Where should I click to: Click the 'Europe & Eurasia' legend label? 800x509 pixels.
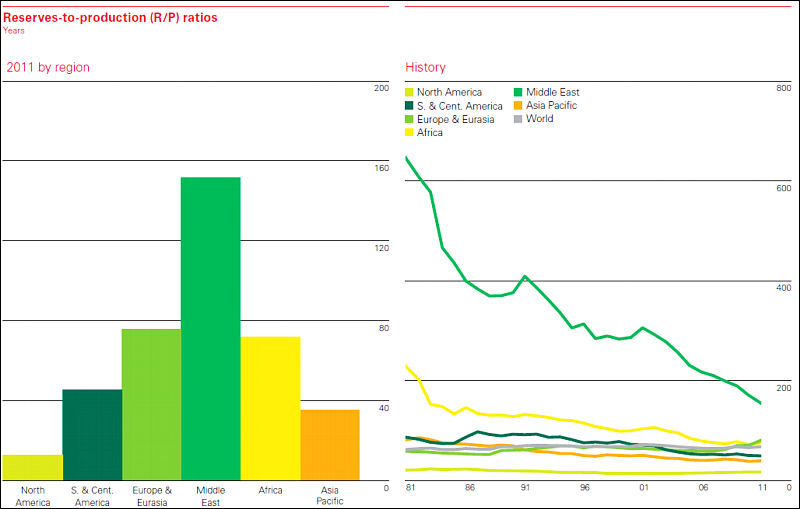[456, 119]
